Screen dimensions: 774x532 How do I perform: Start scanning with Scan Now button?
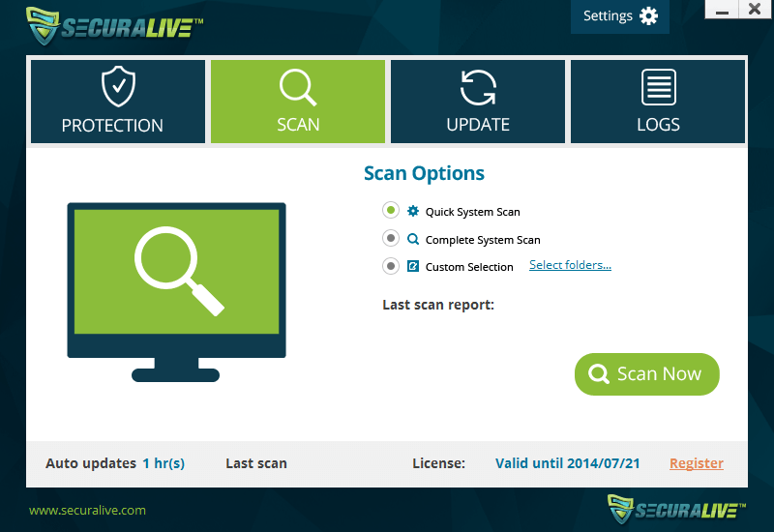pos(646,374)
